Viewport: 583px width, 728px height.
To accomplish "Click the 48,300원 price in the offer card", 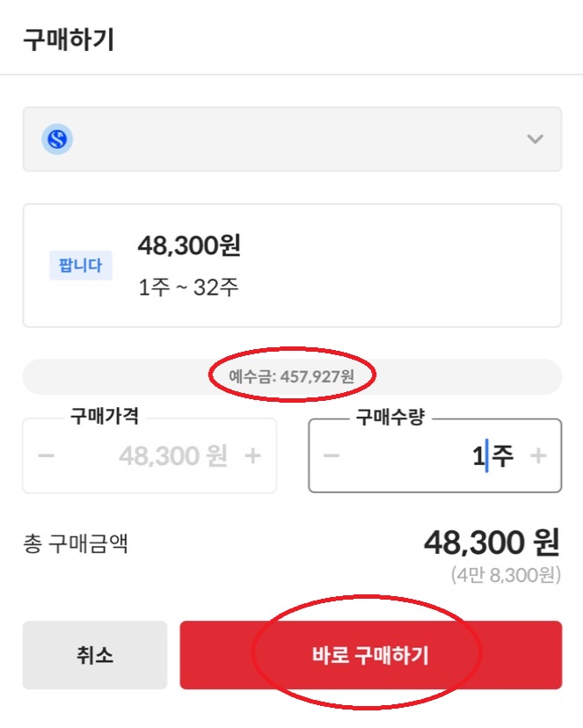I will pyautogui.click(x=189, y=245).
